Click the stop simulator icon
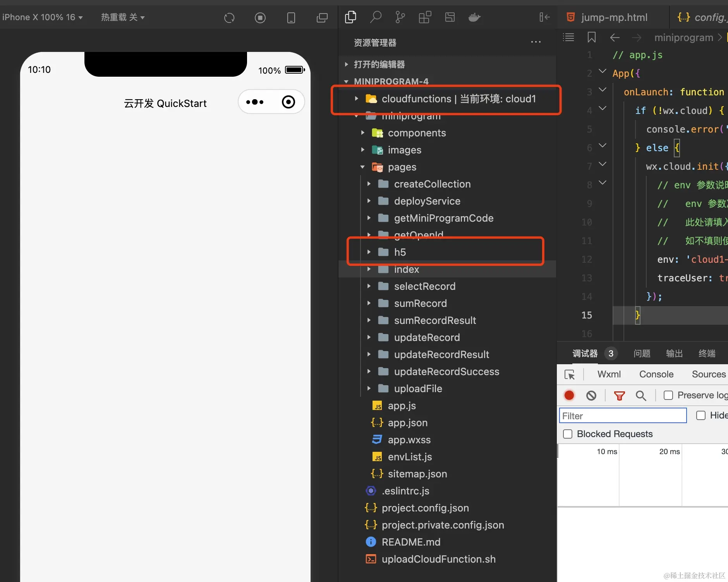Viewport: 728px width, 582px height. tap(260, 17)
